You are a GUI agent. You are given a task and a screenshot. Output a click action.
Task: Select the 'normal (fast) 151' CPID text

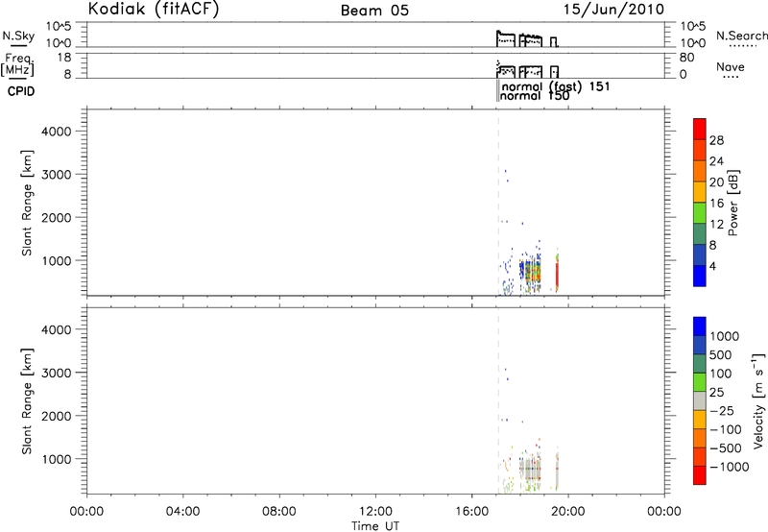[x=556, y=86]
